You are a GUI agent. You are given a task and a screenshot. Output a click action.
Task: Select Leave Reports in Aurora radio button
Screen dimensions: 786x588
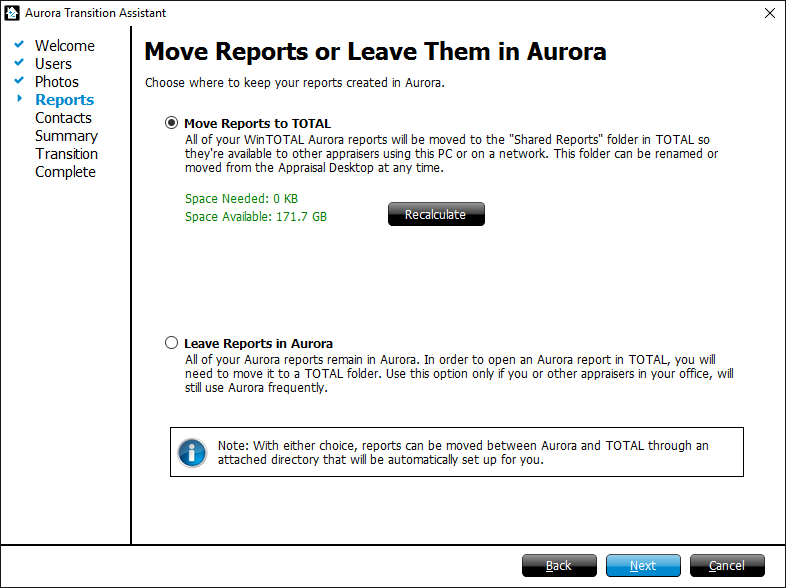click(171, 343)
